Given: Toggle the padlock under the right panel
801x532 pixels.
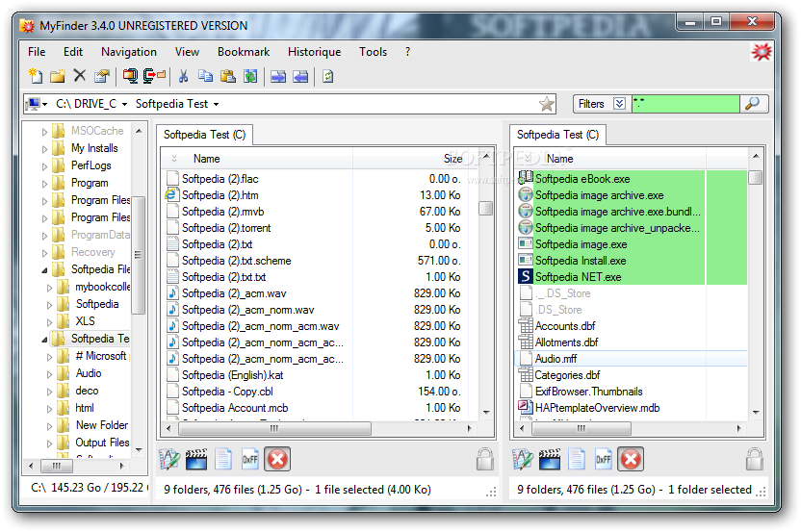Looking at the screenshot, I should [x=755, y=459].
